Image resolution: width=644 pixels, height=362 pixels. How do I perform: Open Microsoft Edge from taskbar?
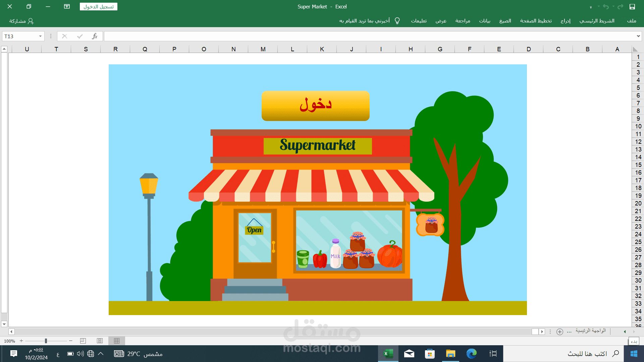472,354
